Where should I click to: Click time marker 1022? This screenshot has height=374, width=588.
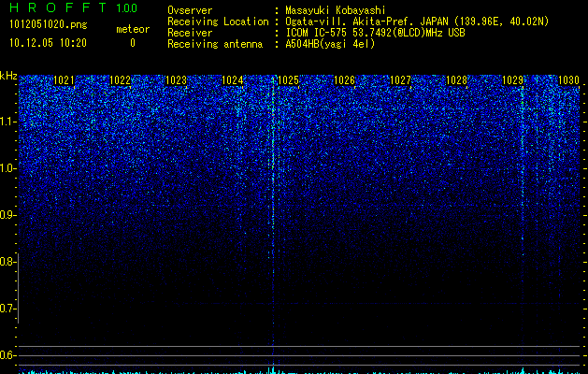[x=120, y=80]
